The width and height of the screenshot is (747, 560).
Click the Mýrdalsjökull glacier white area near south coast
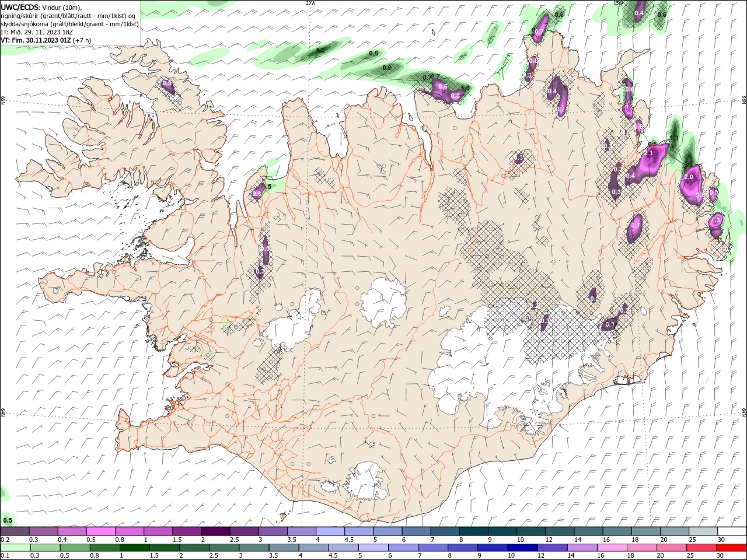366,481
